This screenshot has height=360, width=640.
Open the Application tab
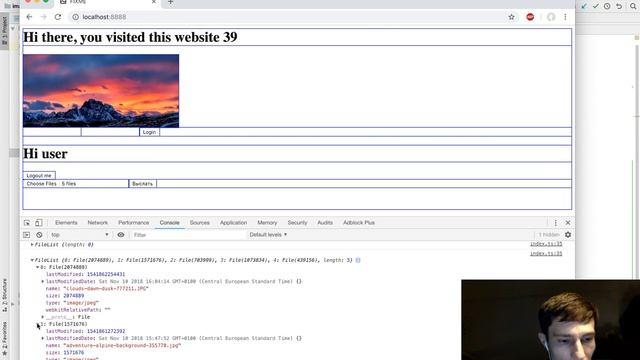(233, 223)
